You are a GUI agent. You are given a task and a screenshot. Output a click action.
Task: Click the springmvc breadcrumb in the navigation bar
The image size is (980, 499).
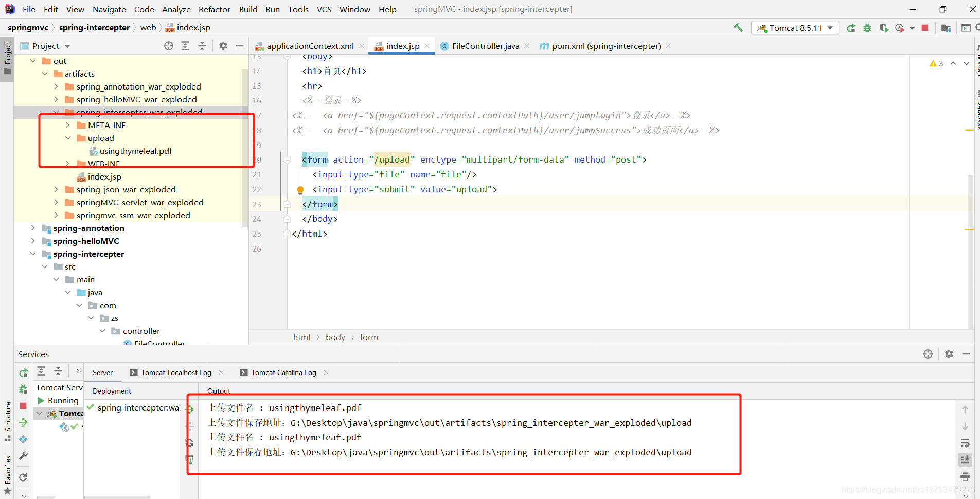[x=28, y=28]
